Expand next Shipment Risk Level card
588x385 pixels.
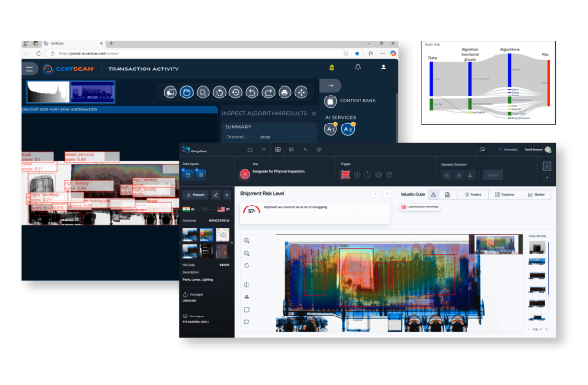[387, 194]
